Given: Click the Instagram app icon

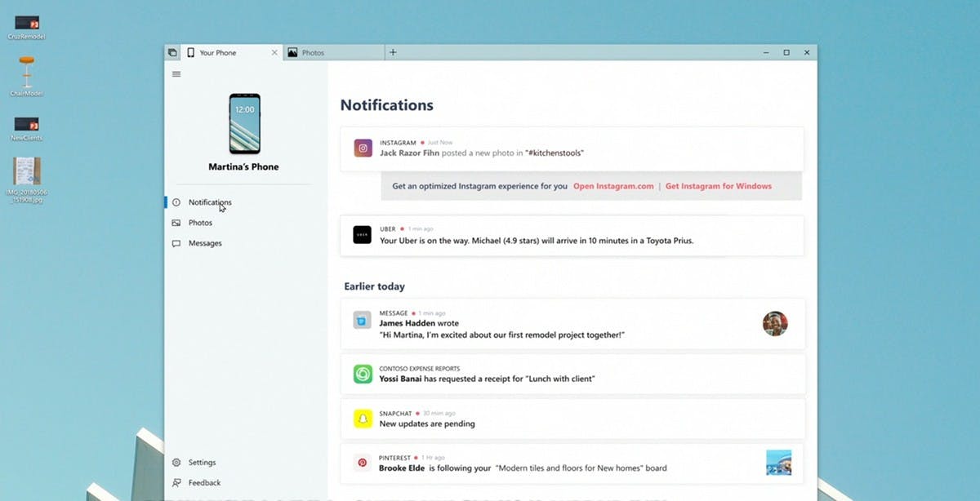Looking at the screenshot, I should (x=363, y=148).
